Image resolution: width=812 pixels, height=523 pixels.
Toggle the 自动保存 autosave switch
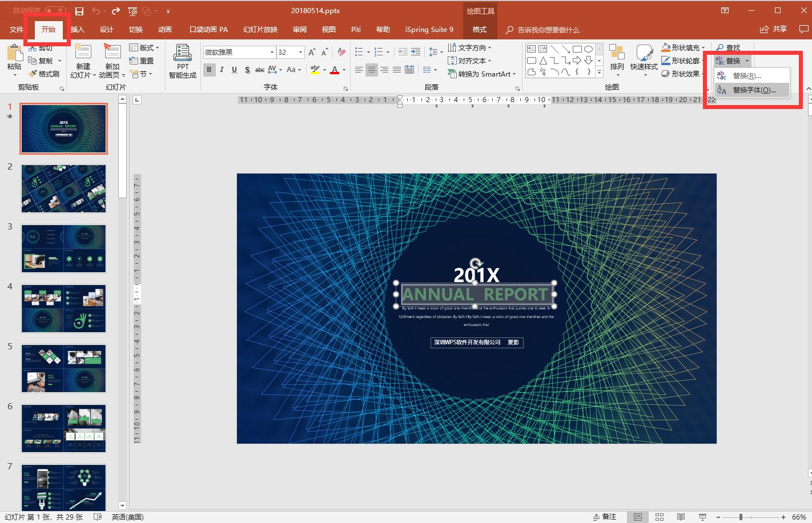coord(55,11)
